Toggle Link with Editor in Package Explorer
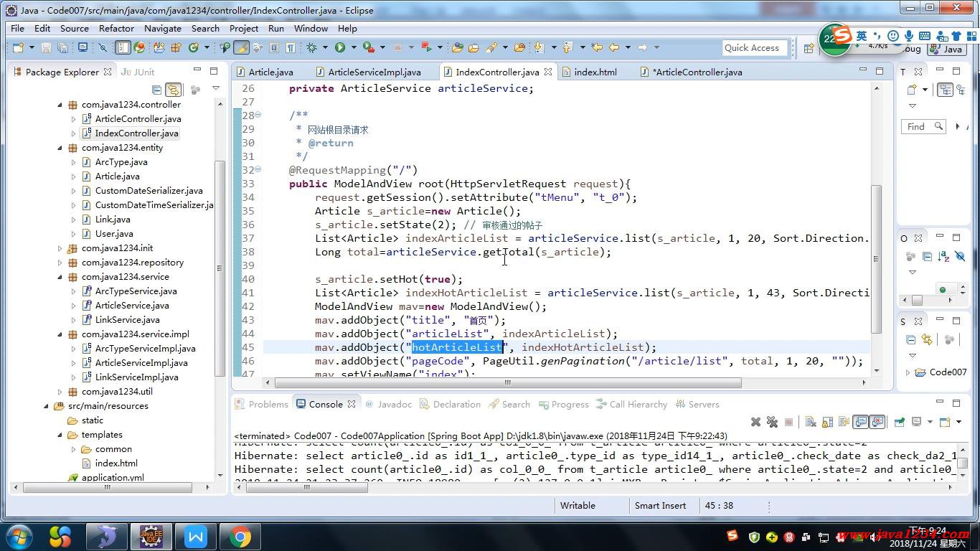This screenshot has height=551, width=980. click(173, 90)
